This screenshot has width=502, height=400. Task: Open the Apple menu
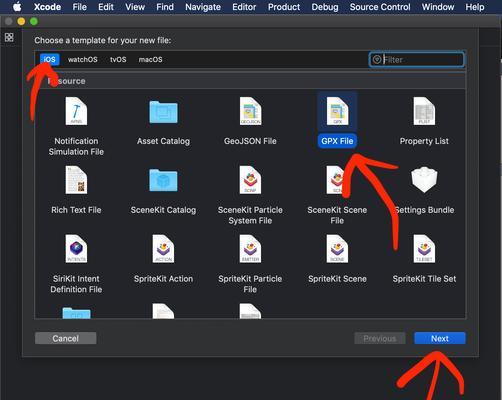[x=17, y=7]
